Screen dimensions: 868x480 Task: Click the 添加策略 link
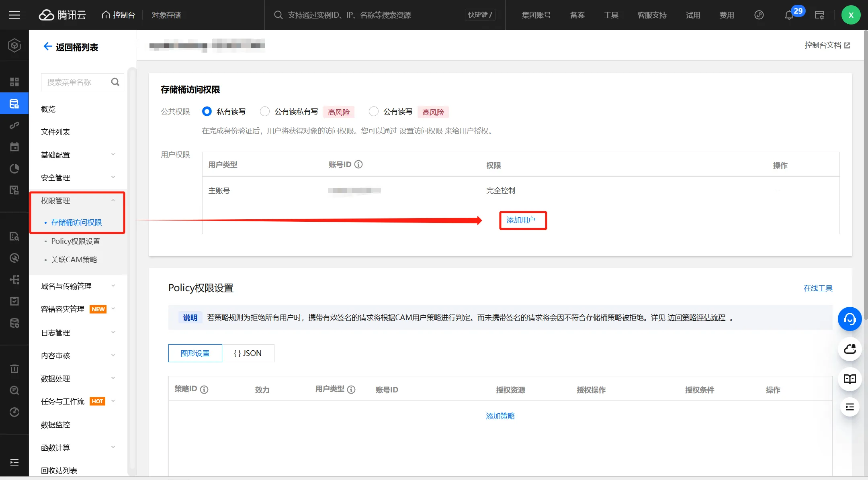click(x=500, y=416)
